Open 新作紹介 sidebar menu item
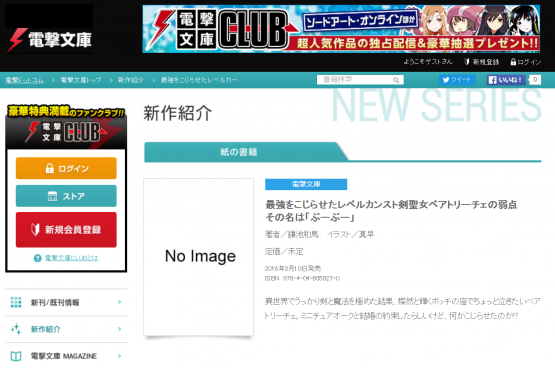This screenshot has width=555, height=368. pyautogui.click(x=66, y=329)
